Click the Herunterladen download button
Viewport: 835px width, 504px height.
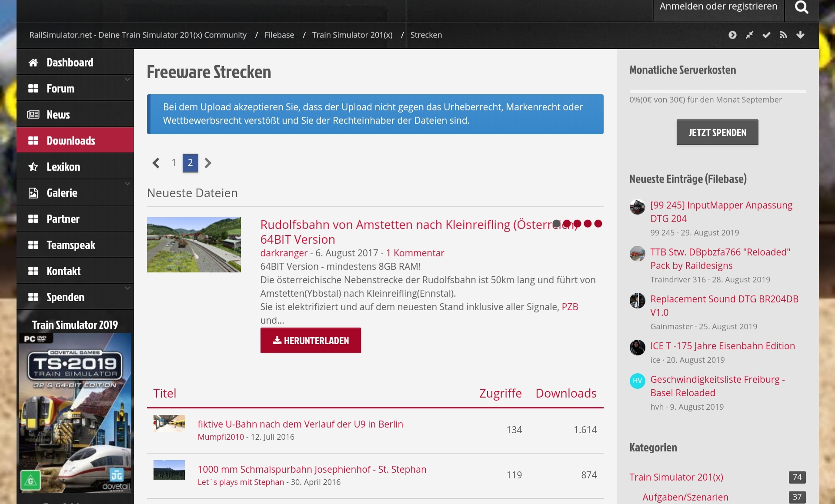311,341
